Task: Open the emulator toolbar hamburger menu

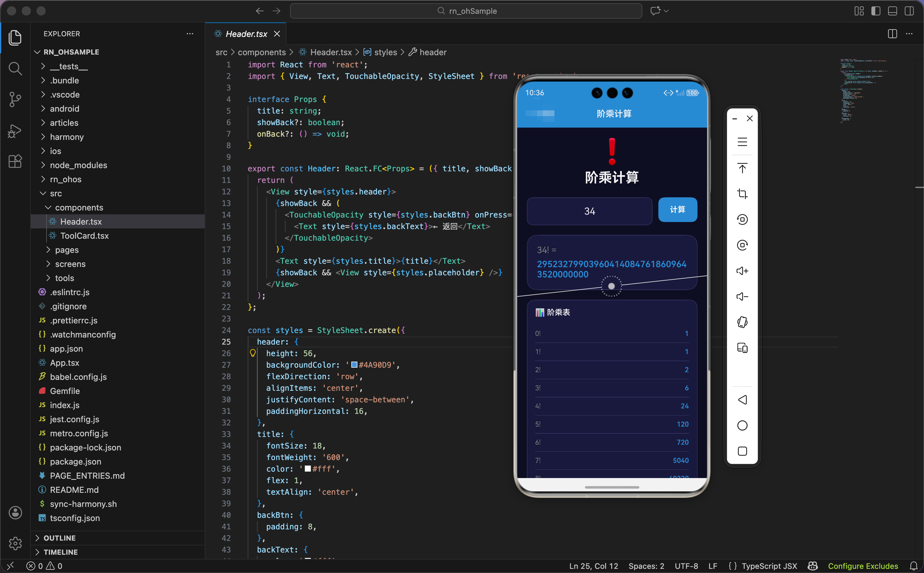Action: point(742,142)
